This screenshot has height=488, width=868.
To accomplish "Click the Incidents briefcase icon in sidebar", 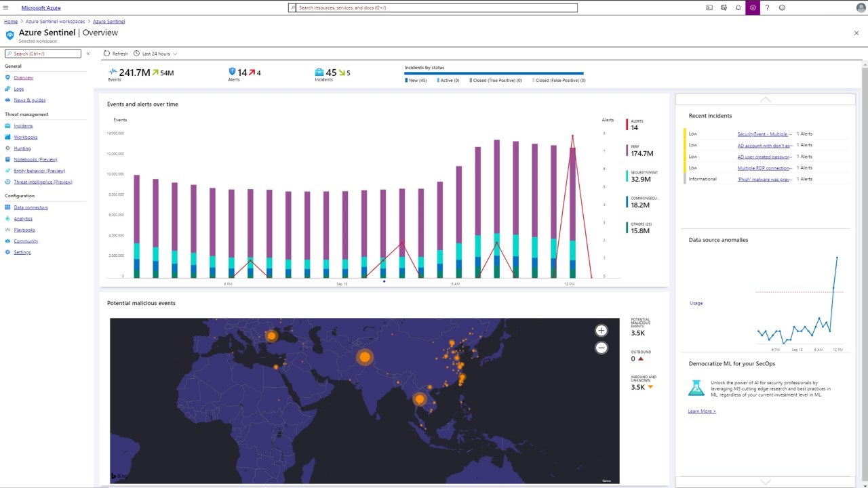I will (8, 126).
